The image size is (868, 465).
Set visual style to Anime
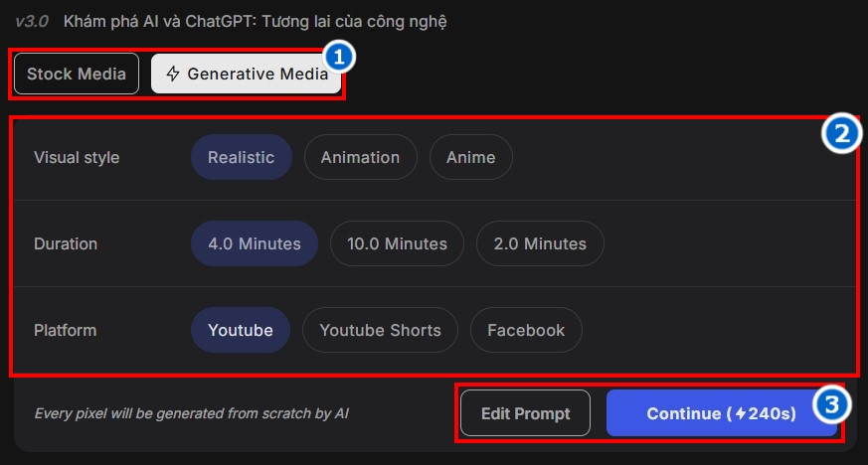[x=470, y=157]
